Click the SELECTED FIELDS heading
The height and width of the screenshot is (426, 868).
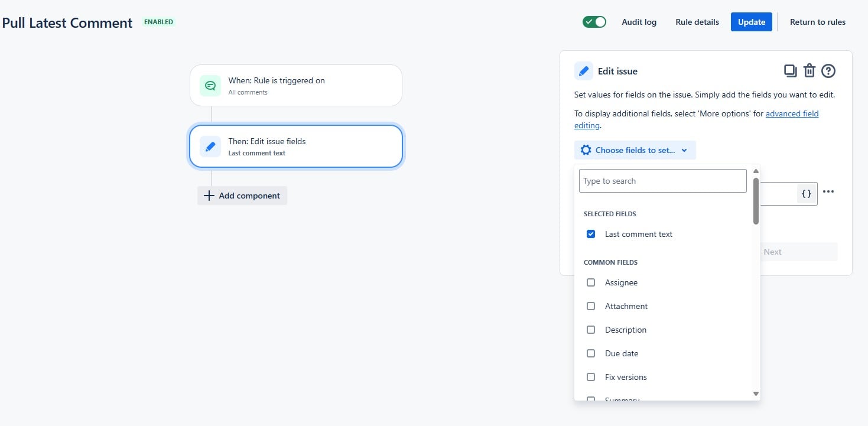click(610, 214)
